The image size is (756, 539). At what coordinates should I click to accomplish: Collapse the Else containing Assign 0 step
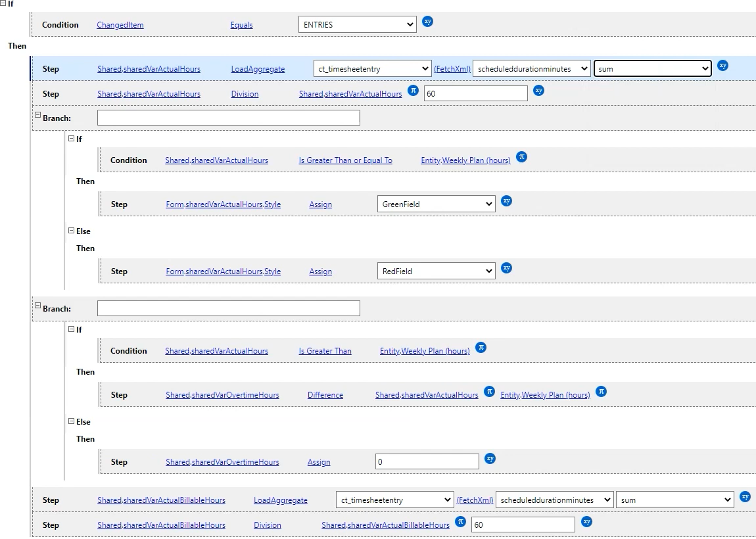72,421
